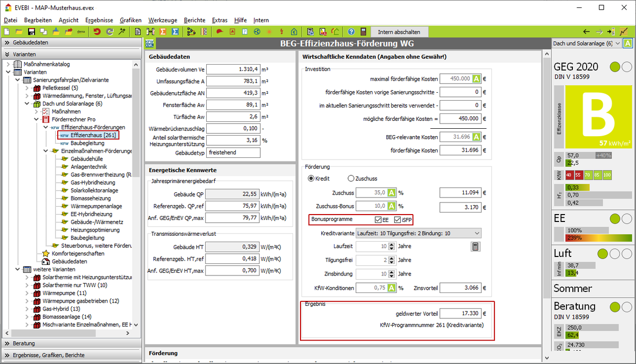Open Steuerbonus, weitere Förderungen tree item
The image size is (636, 364).
(96, 245)
